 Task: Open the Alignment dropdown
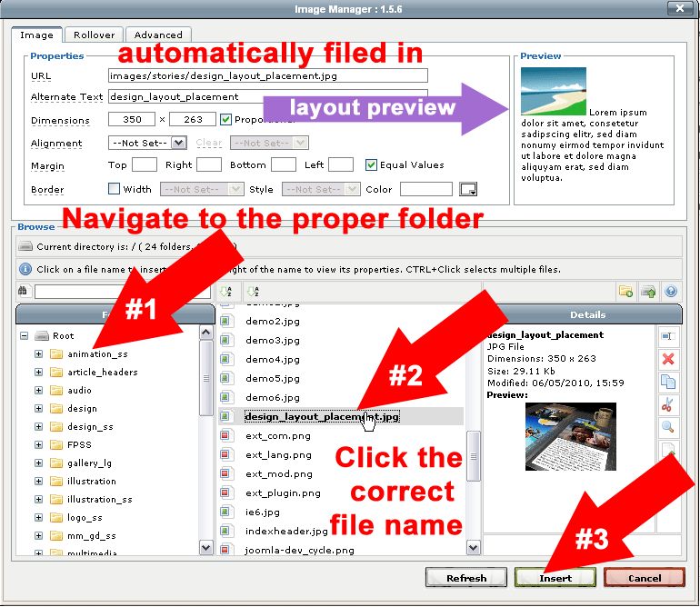147,143
